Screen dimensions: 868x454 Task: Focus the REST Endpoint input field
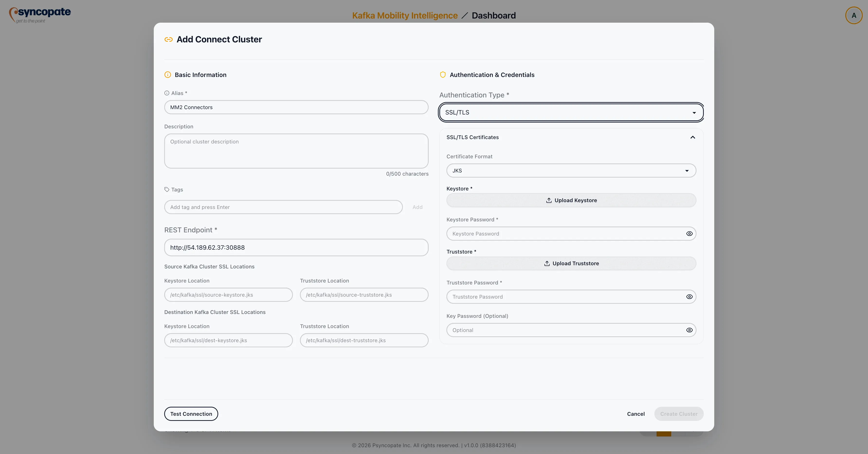[296, 247]
